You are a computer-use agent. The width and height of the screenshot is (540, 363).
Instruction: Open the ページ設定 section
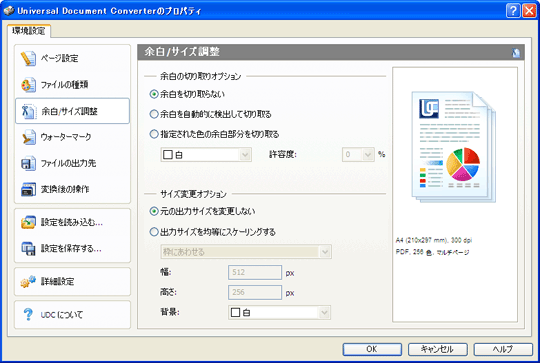click(72, 59)
